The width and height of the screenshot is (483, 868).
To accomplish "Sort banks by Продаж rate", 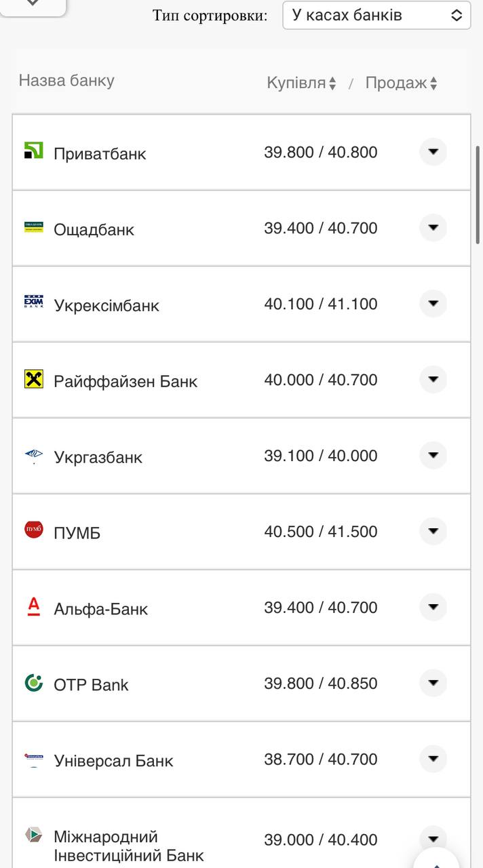I will 401,83.
